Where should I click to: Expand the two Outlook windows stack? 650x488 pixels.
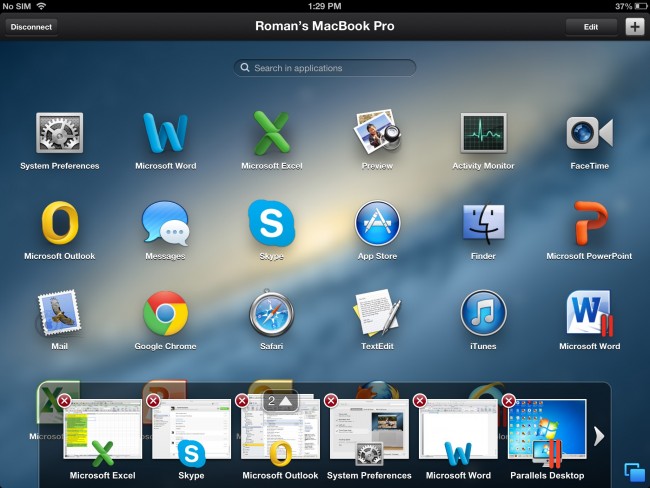pos(280,401)
